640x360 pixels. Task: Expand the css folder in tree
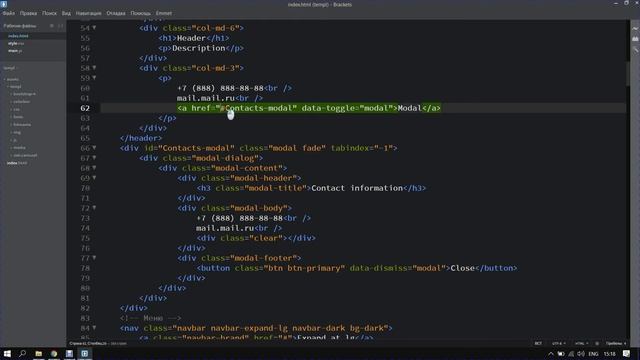[16, 109]
